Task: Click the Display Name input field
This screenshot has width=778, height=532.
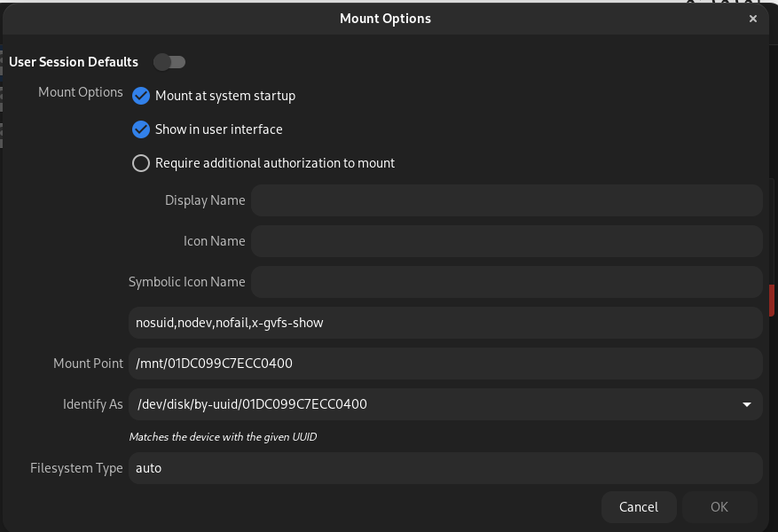Action: click(507, 200)
